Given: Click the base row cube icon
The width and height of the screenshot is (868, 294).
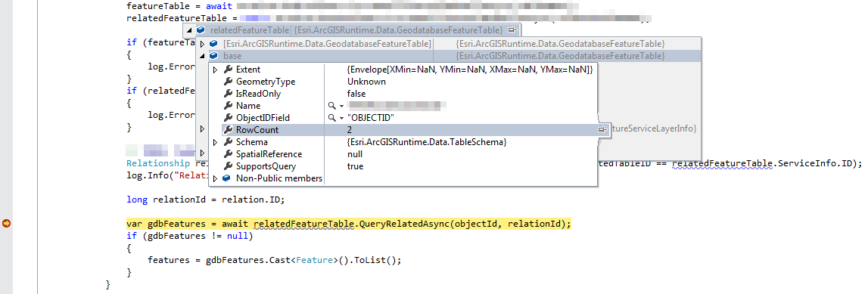Looking at the screenshot, I should [x=213, y=56].
